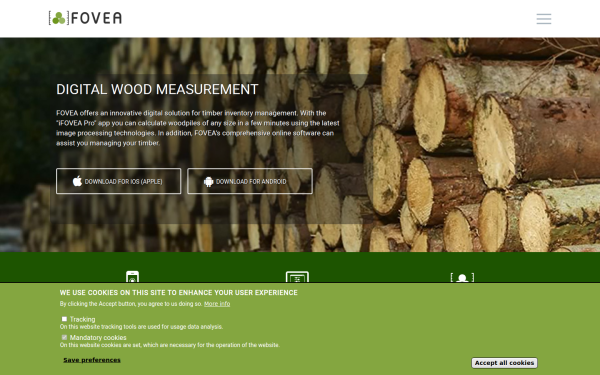Click the tracking tools description text

pyautogui.click(x=141, y=327)
